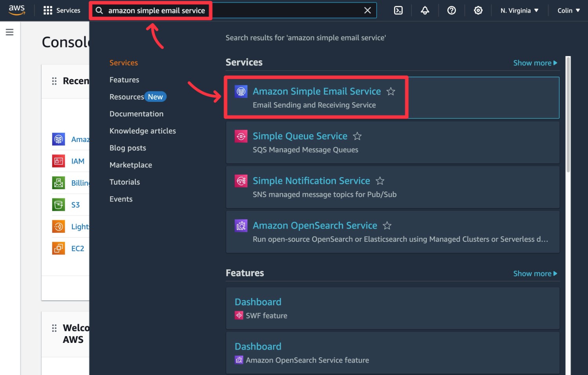Open the OpenSearch Service feature Dashboard link
The image size is (588, 375).
(x=258, y=347)
